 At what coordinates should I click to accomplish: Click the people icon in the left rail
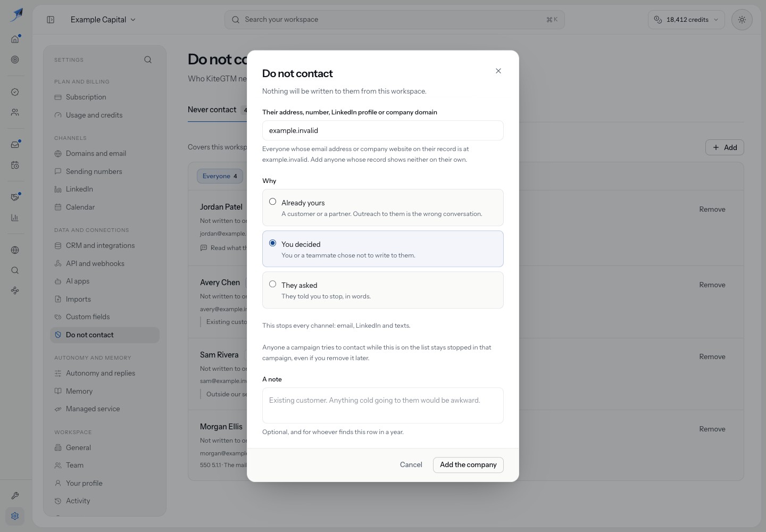[15, 112]
